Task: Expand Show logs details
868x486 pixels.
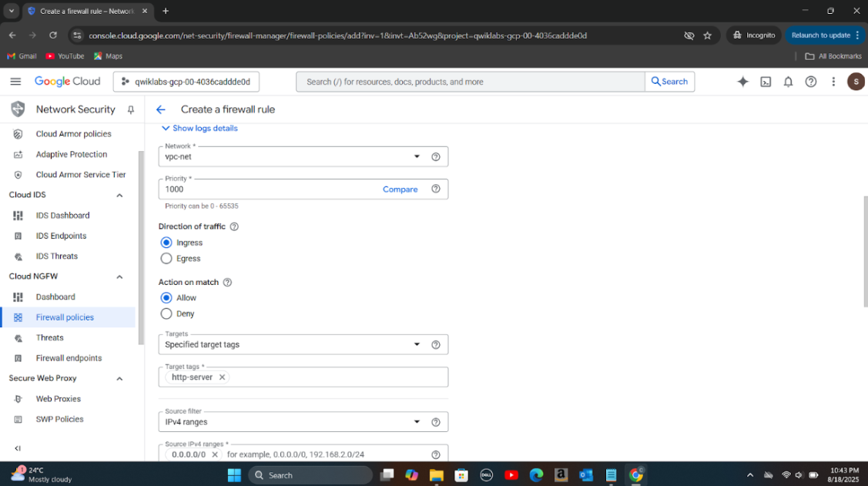Action: click(x=199, y=129)
